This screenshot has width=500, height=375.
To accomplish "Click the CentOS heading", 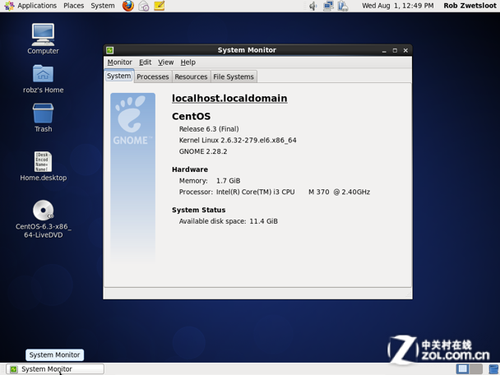I will click(x=191, y=116).
